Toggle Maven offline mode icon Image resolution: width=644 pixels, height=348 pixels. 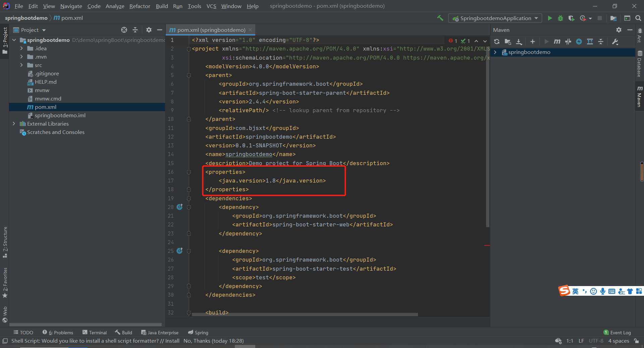click(x=568, y=42)
